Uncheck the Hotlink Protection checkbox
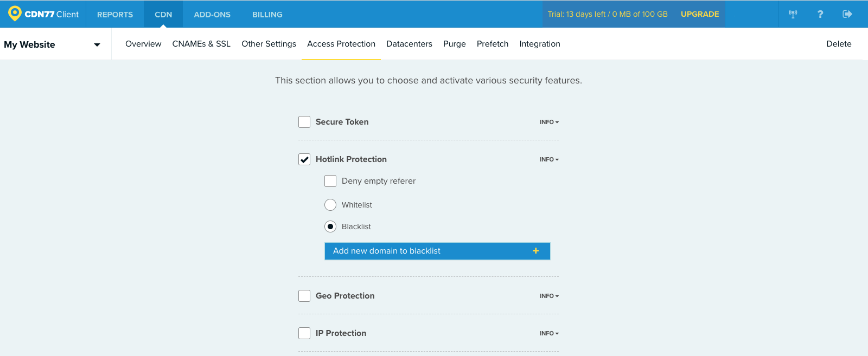 [x=304, y=159]
